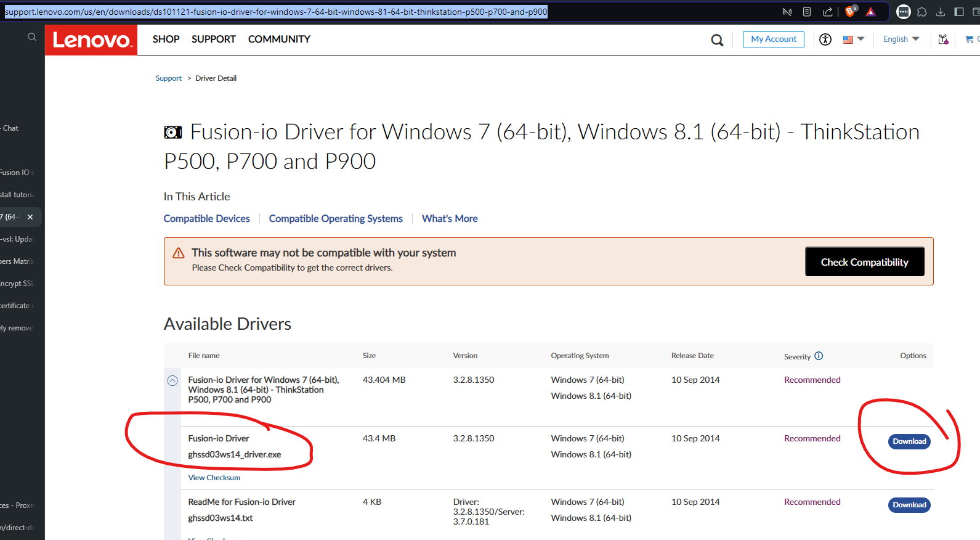Open the SHOP menu
980x540 pixels.
tap(166, 39)
